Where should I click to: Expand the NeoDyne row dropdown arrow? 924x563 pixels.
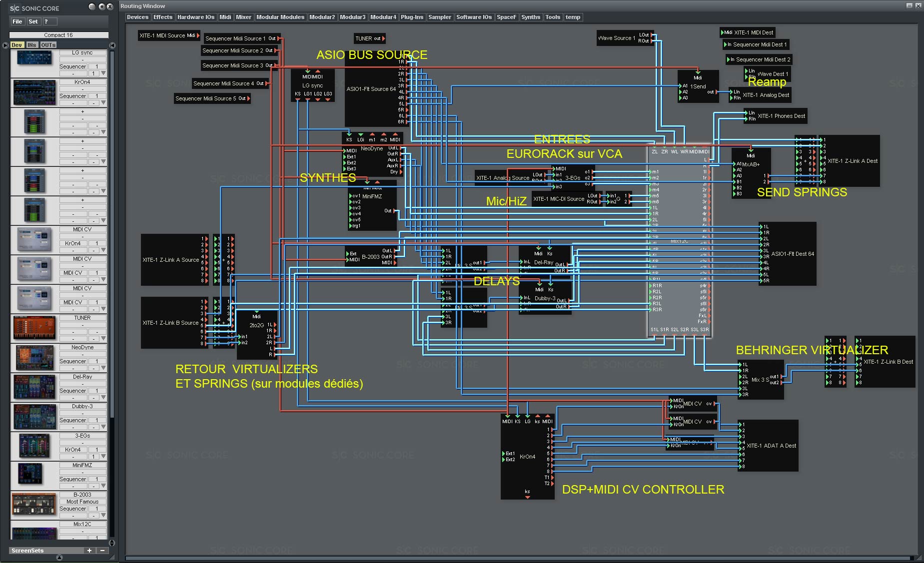(103, 368)
